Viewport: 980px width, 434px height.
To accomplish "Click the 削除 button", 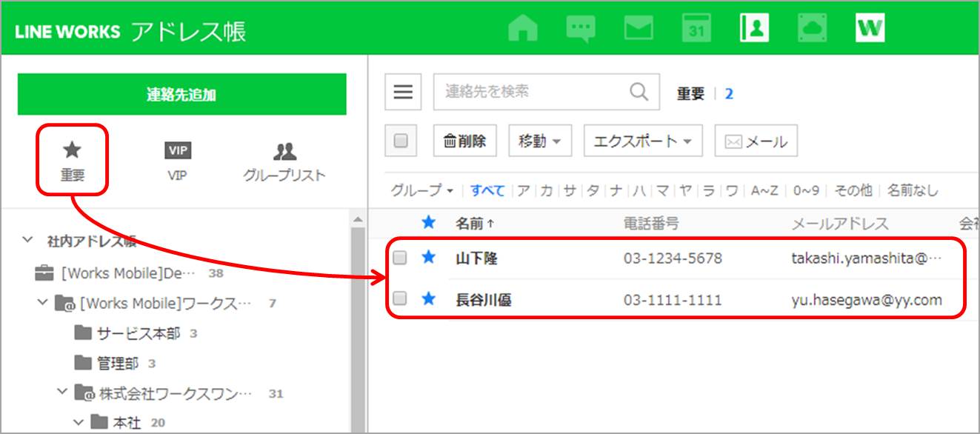I will pos(464,141).
